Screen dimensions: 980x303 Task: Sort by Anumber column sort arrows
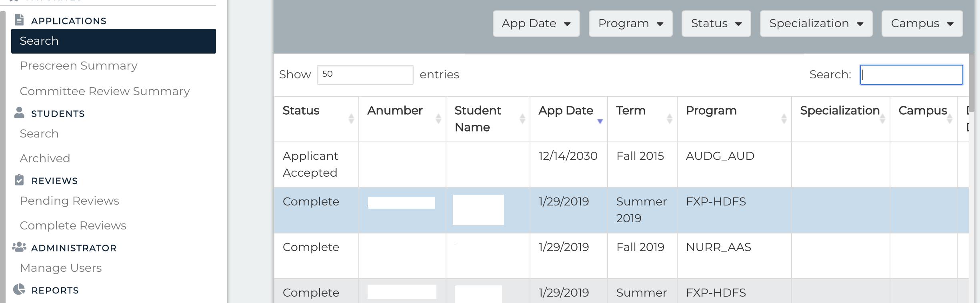click(438, 119)
